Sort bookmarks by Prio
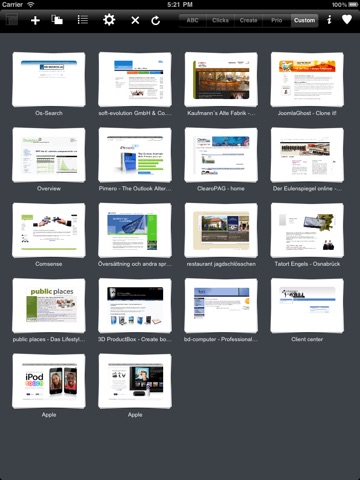 tap(277, 20)
